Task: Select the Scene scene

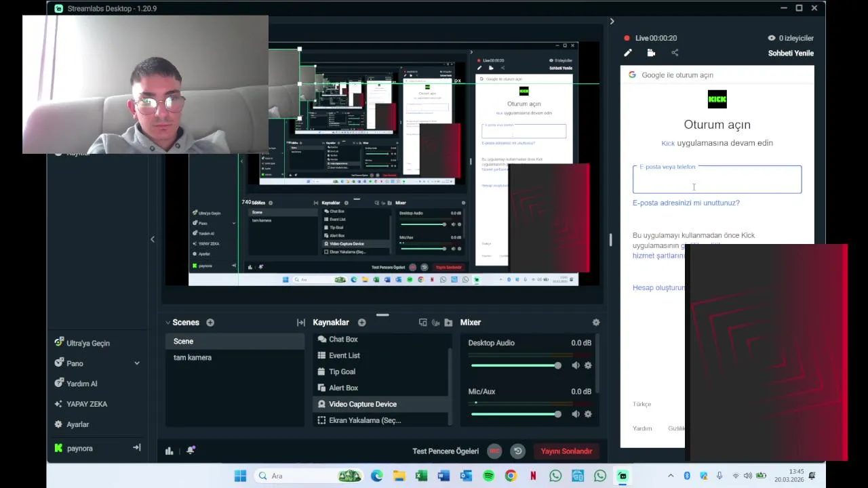Action: [x=235, y=342]
